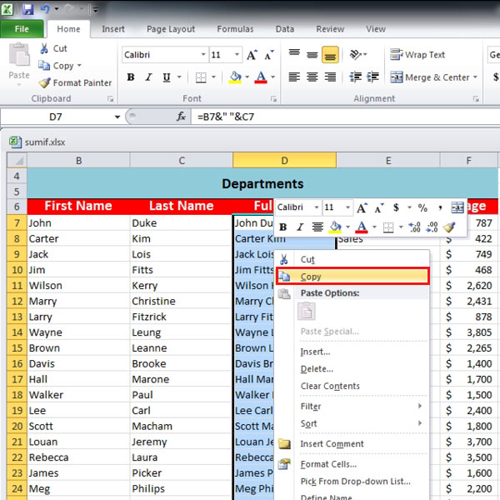The height and width of the screenshot is (500, 500).
Task: Click Percent Style in mini toolbar
Action: (423, 208)
